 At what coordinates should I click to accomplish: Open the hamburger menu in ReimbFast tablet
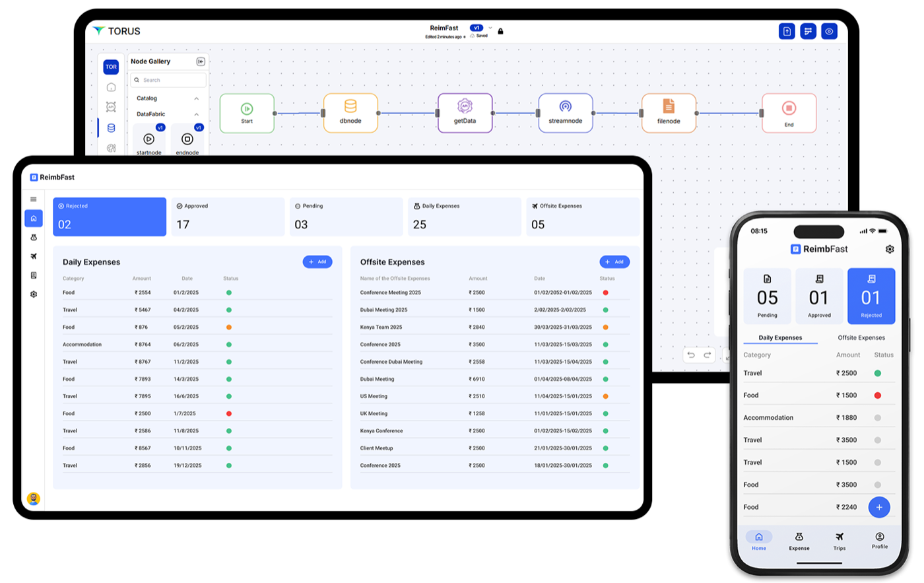[x=34, y=199]
